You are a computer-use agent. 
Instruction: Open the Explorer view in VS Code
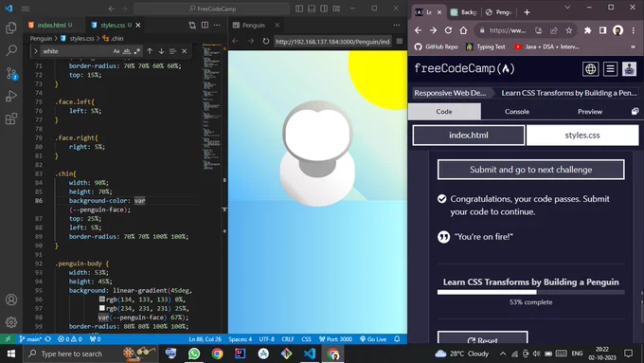point(11,27)
